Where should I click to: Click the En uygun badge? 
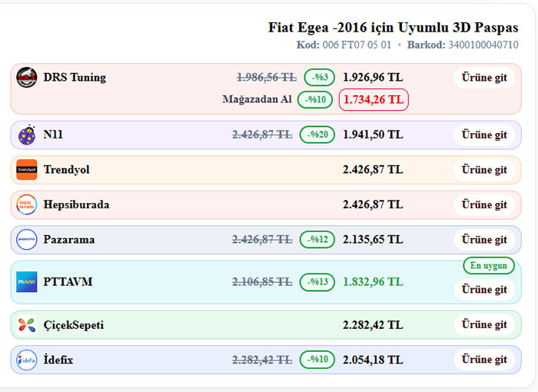pyautogui.click(x=488, y=265)
